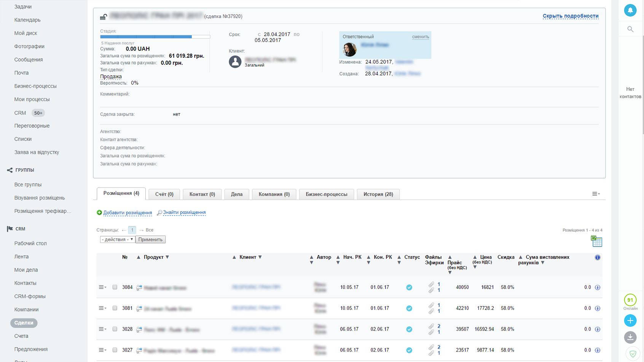Sort Продукт column descending

coord(167,257)
